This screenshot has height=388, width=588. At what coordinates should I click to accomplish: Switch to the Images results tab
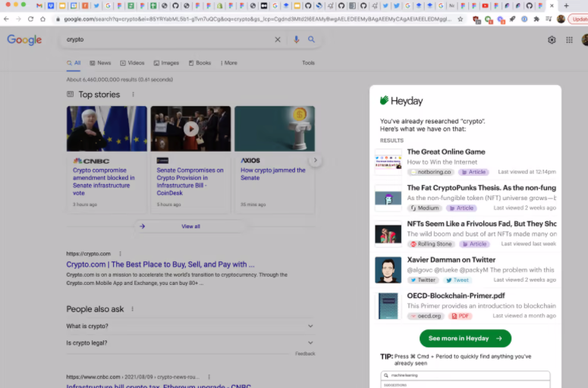(166, 63)
